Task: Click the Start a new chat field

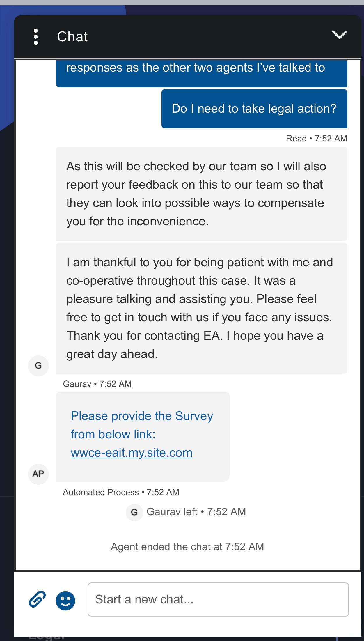Action: pos(218,599)
